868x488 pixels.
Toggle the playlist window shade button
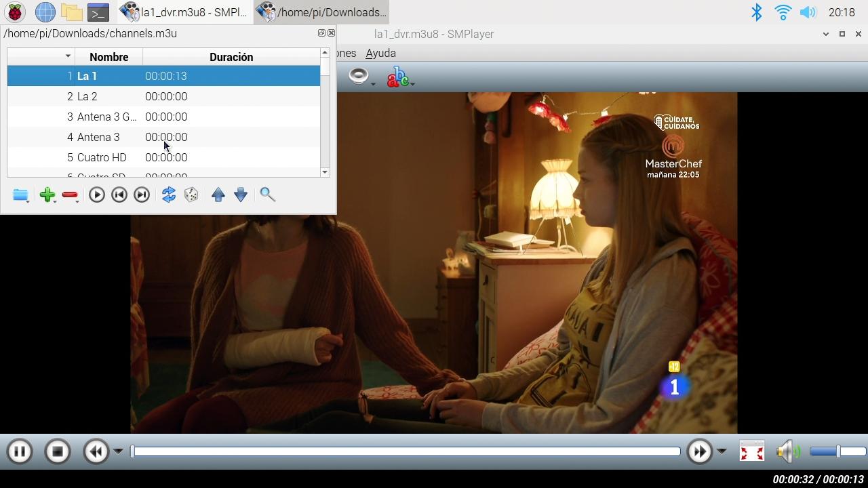[x=321, y=33]
